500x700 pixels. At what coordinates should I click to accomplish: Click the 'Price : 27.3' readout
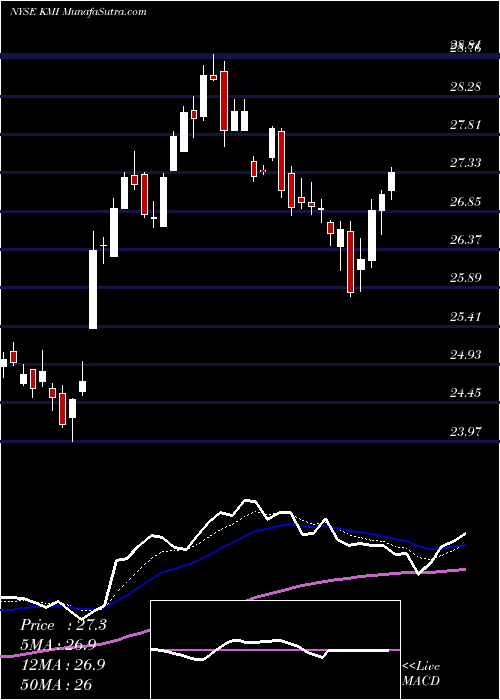click(63, 625)
